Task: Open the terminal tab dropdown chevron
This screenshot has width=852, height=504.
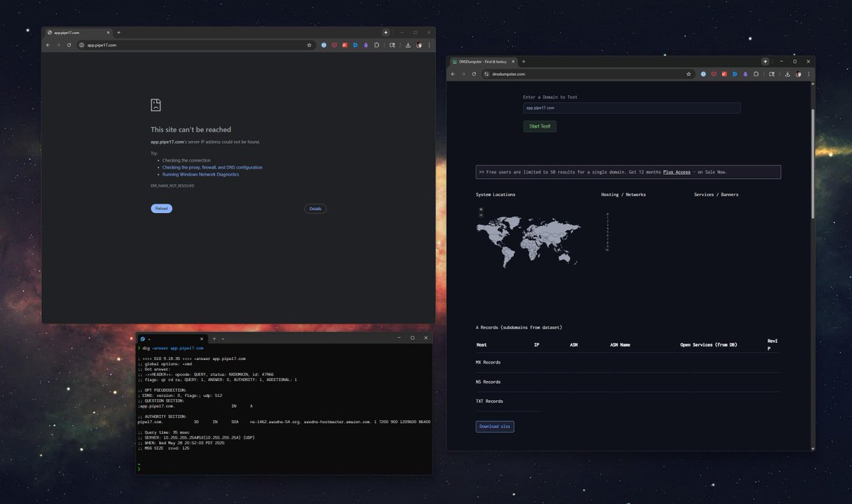Action: (x=223, y=339)
